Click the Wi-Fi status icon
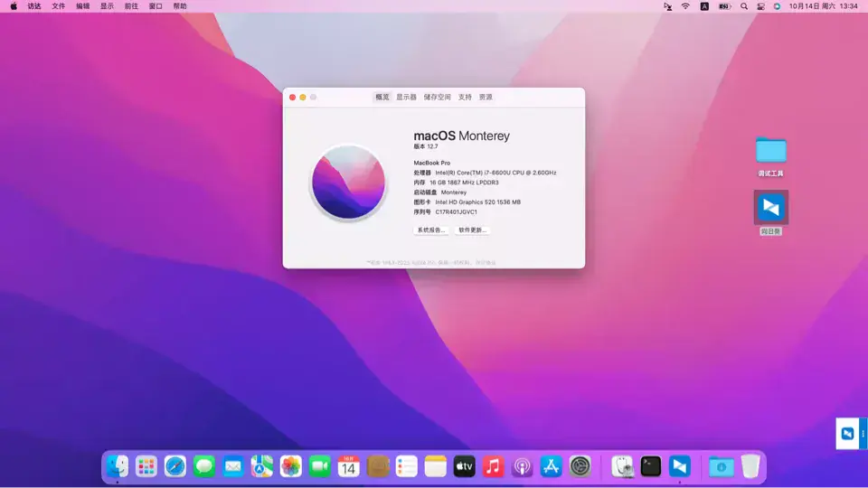The height and width of the screenshot is (488, 868). coord(685,6)
